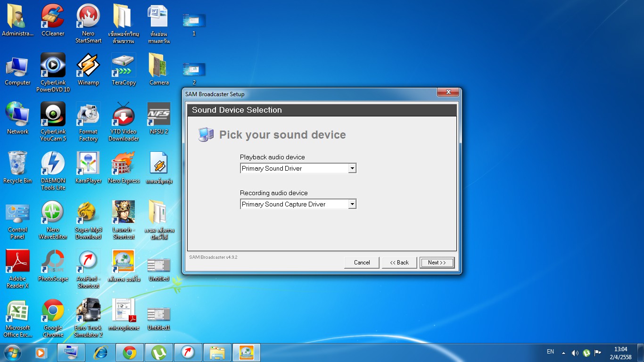Select the Computer desktop icon

click(x=17, y=70)
